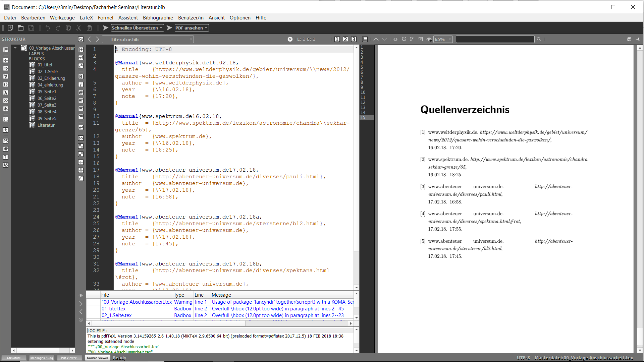The height and width of the screenshot is (362, 644).
Task: Run the PDF ansehen command arrow
Action: (169, 28)
